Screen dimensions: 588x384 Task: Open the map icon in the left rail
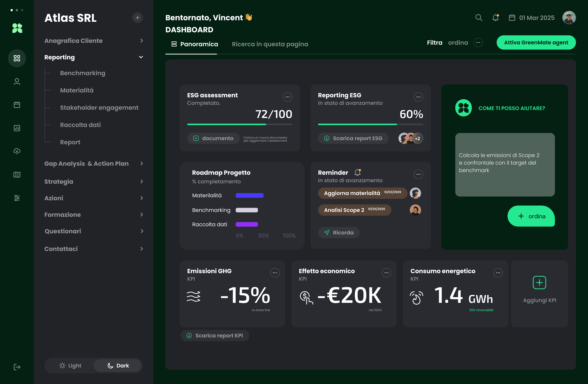click(17, 175)
